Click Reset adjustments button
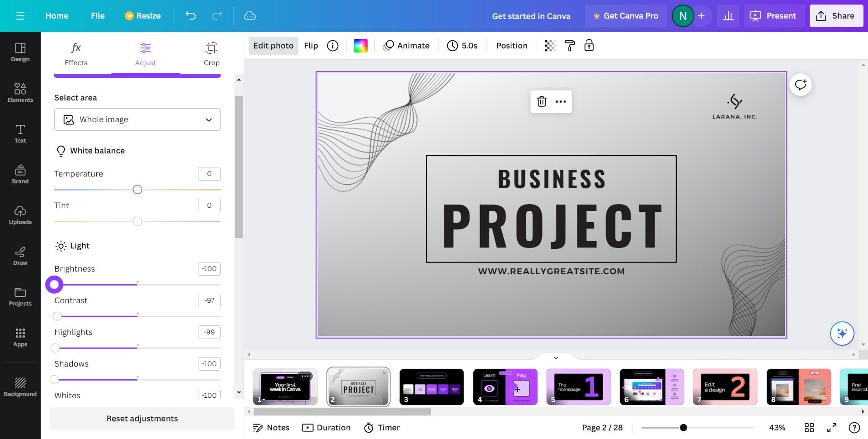 pos(142,419)
